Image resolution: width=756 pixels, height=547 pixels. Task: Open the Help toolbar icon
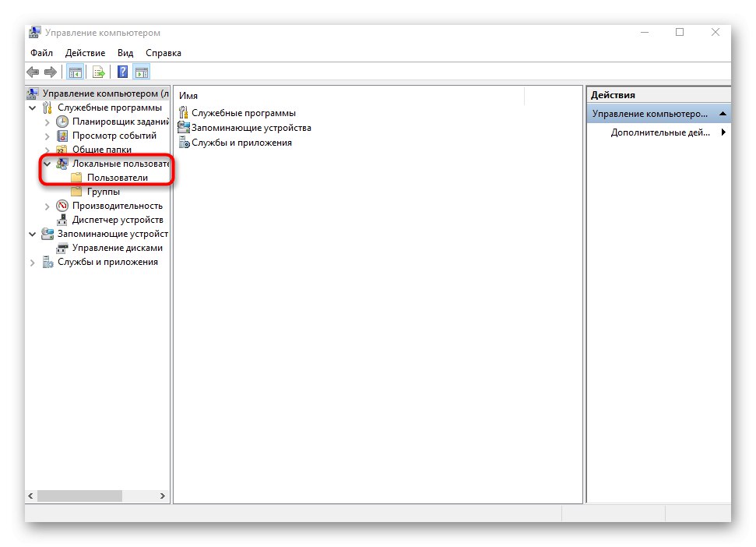point(122,71)
